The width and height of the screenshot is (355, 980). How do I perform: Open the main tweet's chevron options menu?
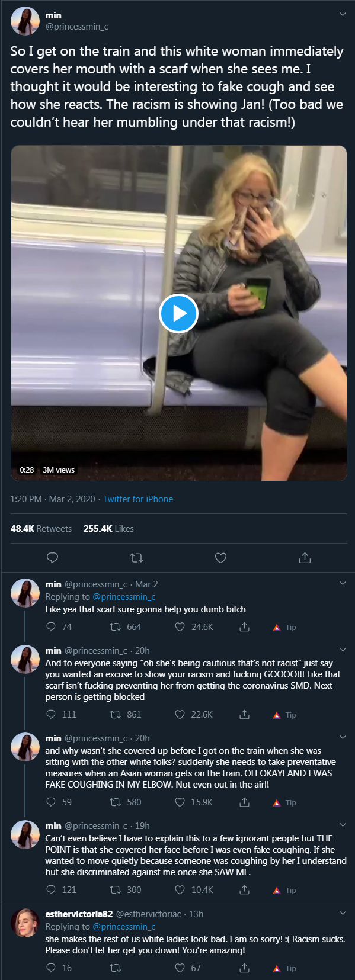coord(343,14)
